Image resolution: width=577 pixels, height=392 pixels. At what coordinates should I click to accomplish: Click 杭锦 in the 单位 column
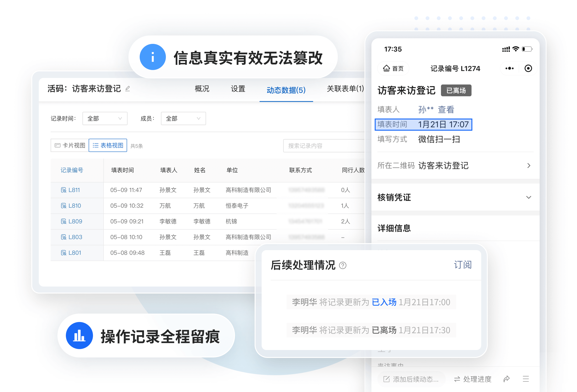click(231, 221)
